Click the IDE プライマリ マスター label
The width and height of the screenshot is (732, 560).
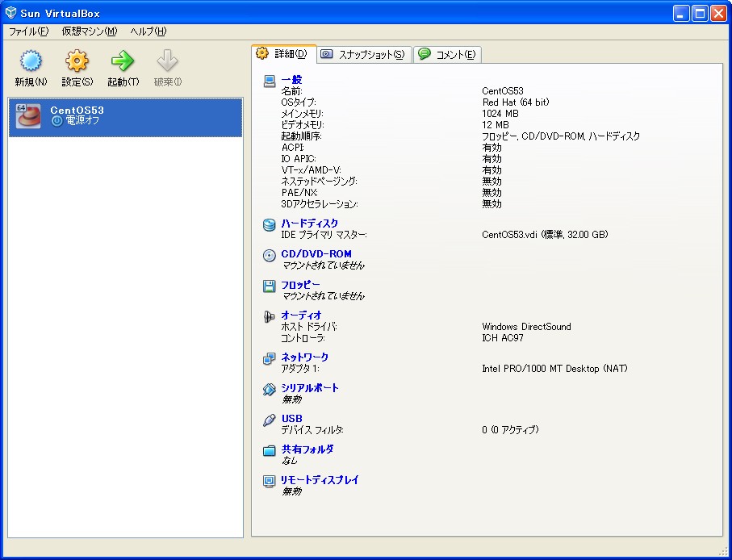(324, 235)
